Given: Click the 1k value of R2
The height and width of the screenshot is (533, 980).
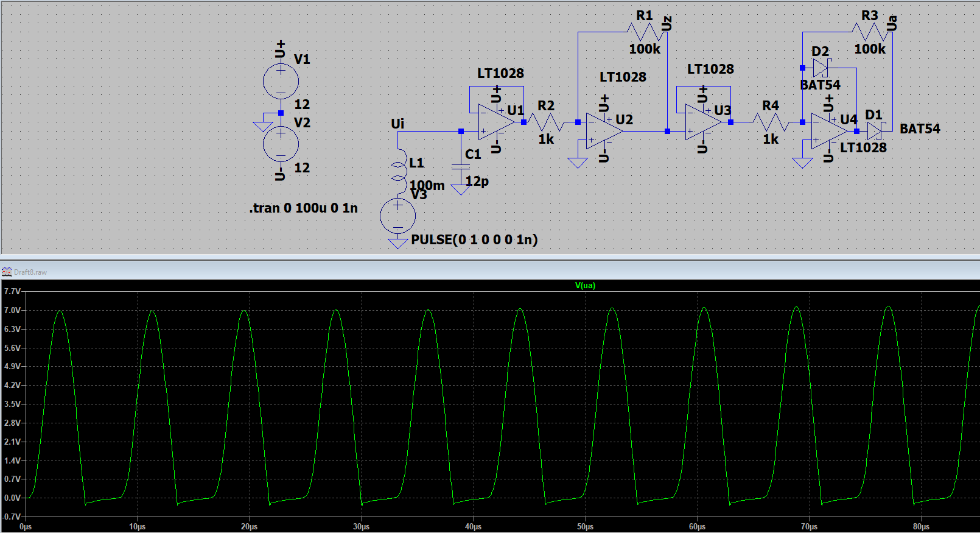Looking at the screenshot, I should pyautogui.click(x=546, y=139).
